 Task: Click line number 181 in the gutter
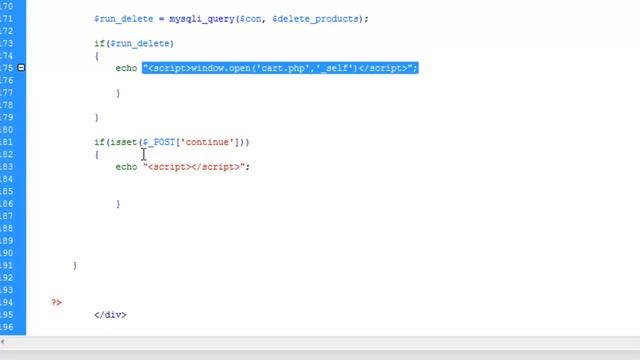pyautogui.click(x=7, y=142)
